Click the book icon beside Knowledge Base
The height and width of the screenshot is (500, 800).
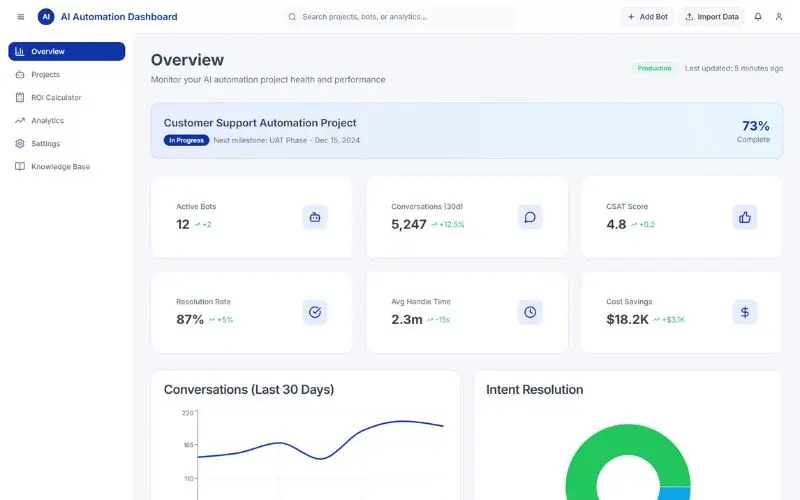pyautogui.click(x=19, y=166)
